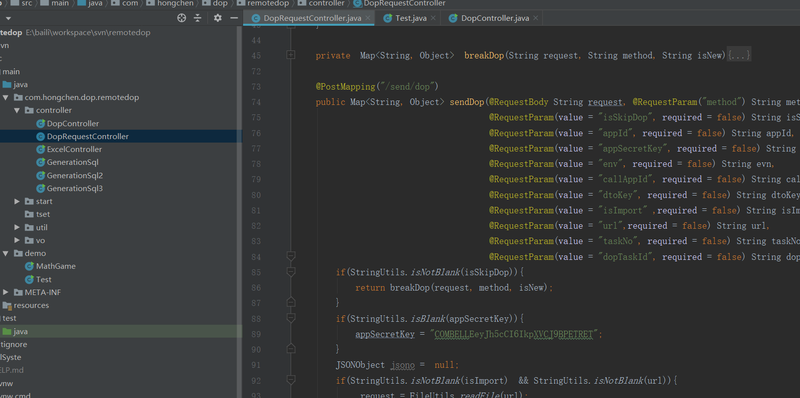
Task: Hide the Project tool window
Action: [234, 18]
